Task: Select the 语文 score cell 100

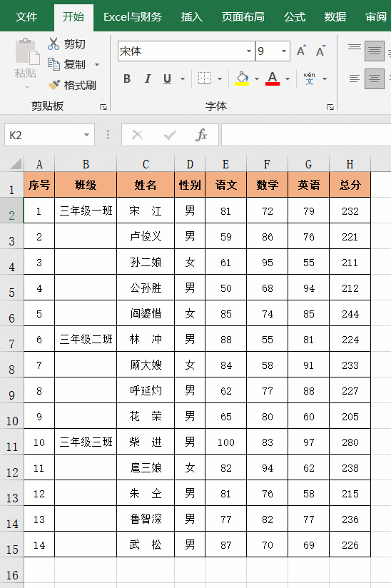Action: (x=225, y=442)
